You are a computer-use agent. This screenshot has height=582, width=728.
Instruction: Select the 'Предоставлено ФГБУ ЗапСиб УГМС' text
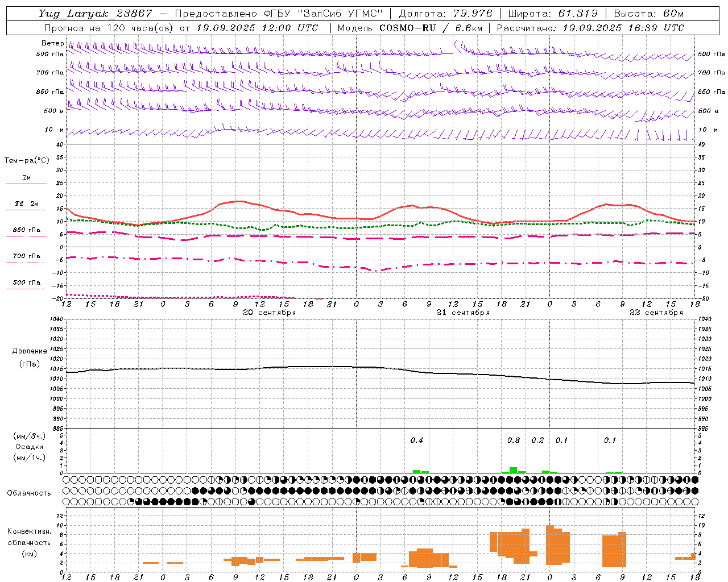279,14
